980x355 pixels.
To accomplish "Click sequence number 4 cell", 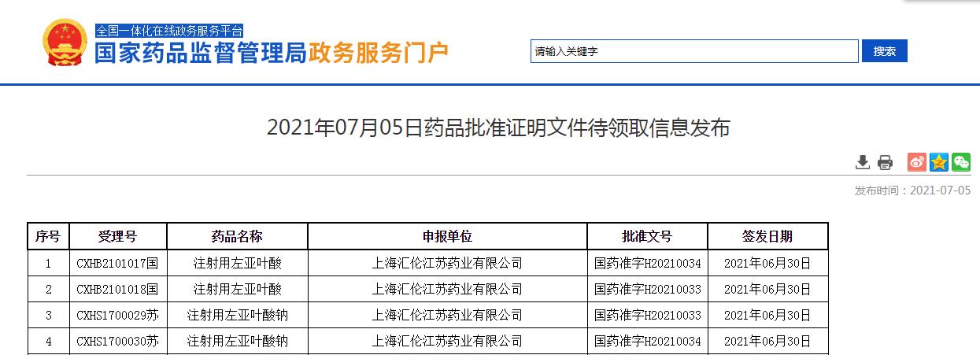I will pyautogui.click(x=48, y=341).
